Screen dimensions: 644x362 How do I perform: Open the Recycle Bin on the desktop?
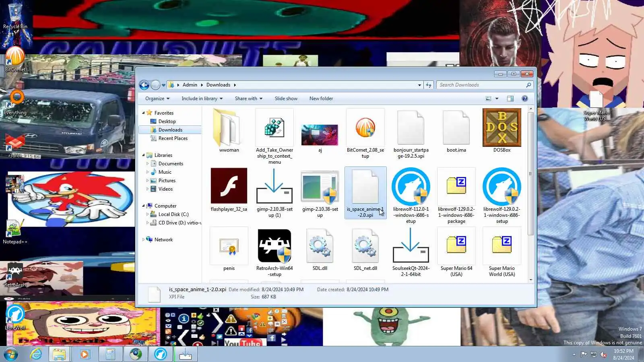(15, 16)
